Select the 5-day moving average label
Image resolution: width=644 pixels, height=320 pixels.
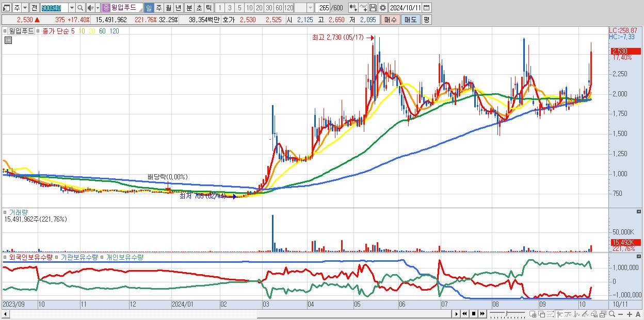pos(73,31)
